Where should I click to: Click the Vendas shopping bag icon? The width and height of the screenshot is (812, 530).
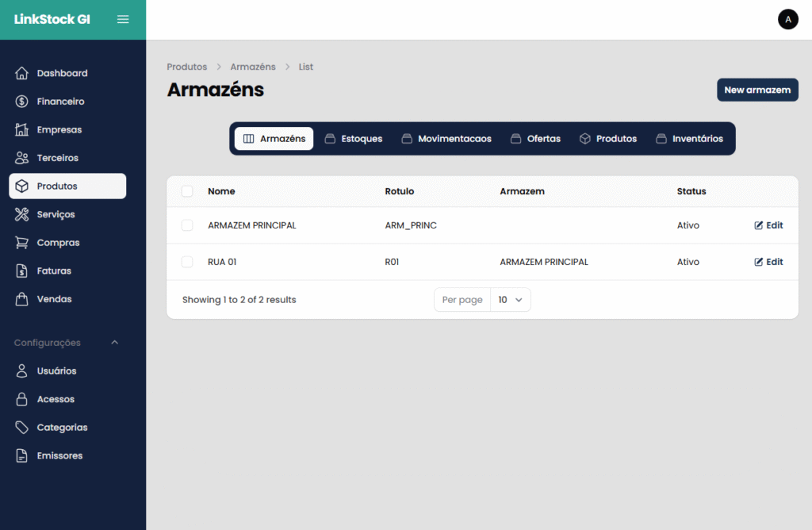tap(22, 299)
